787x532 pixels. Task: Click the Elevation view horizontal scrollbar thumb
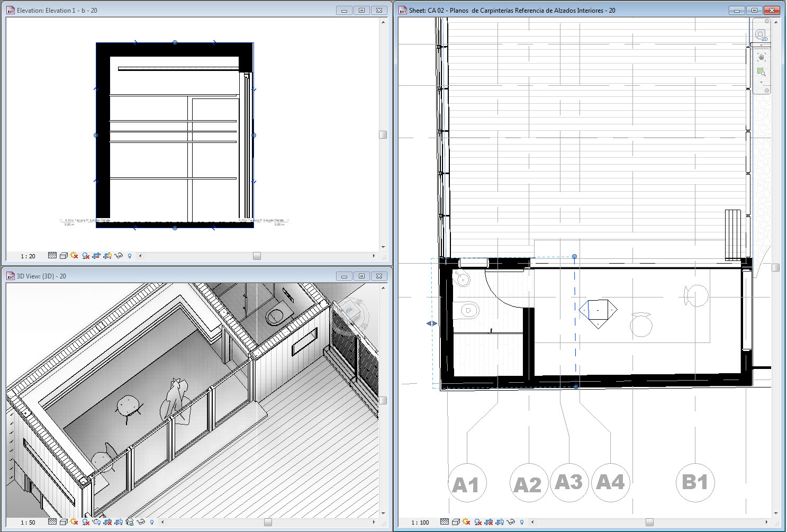[257, 256]
